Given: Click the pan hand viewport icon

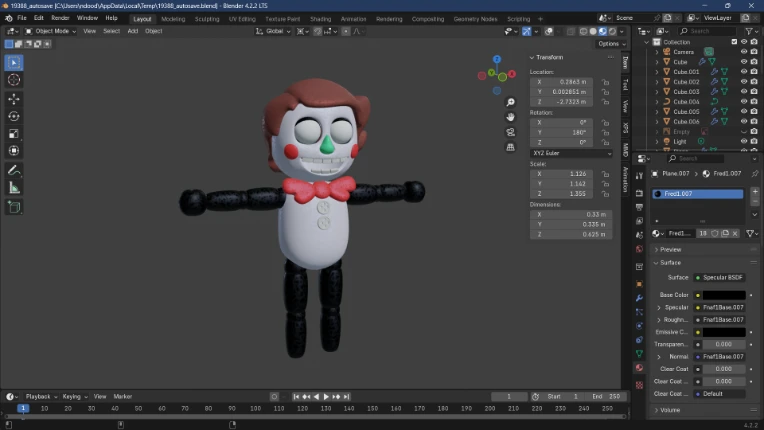Looking at the screenshot, I should pyautogui.click(x=510, y=117).
